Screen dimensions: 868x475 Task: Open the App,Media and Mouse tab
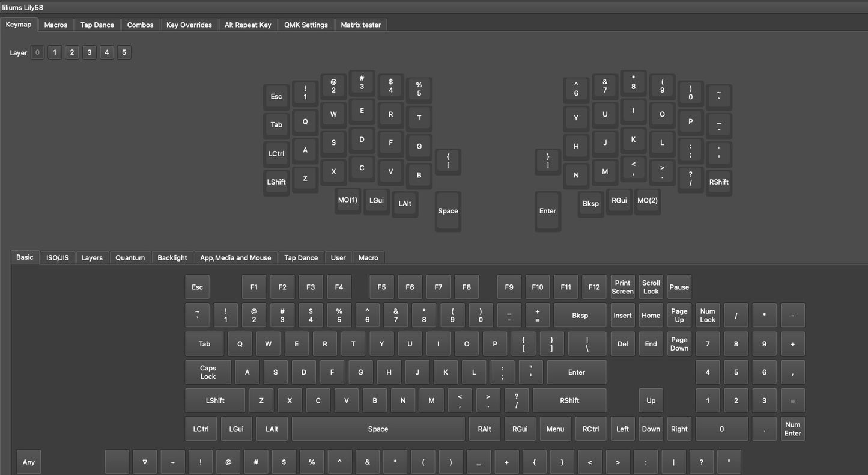235,257
